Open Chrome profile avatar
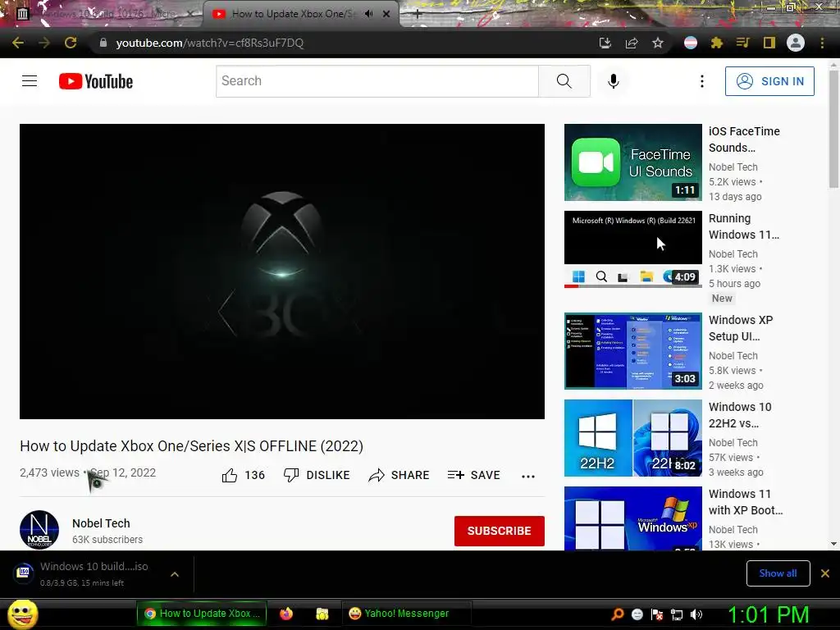 click(x=796, y=43)
